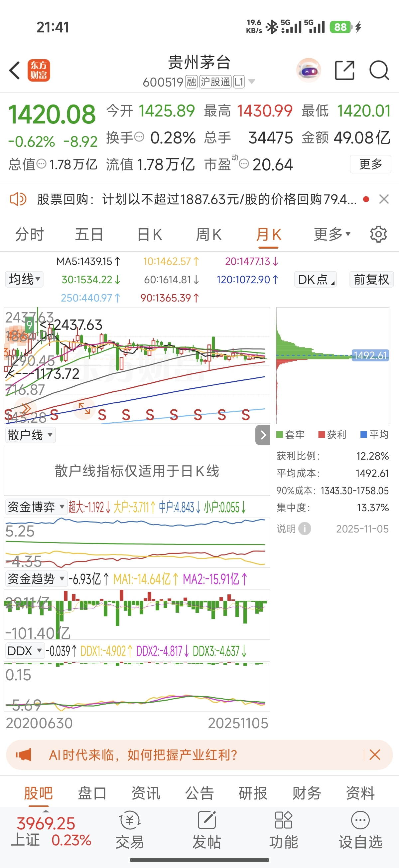
Task: Click the 换手 info circle icon
Action: coord(139,137)
